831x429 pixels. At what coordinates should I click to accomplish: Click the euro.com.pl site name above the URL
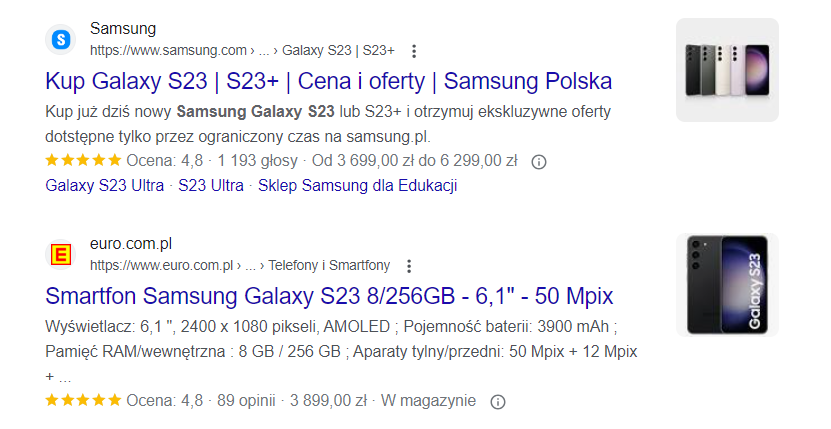[131, 243]
